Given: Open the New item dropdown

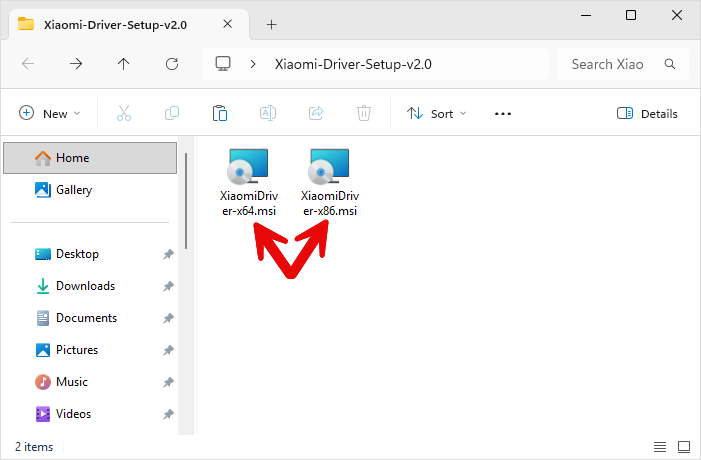Looking at the screenshot, I should point(50,114).
